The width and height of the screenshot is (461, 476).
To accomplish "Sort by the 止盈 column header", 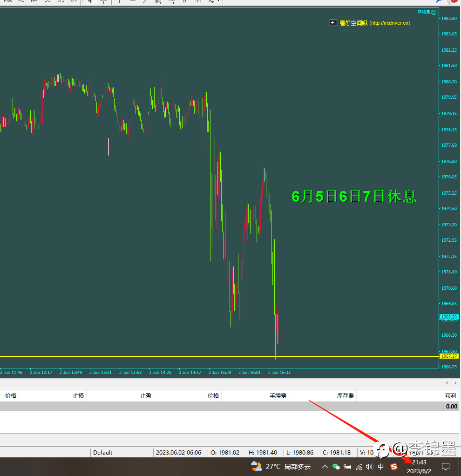I will click(x=146, y=395).
